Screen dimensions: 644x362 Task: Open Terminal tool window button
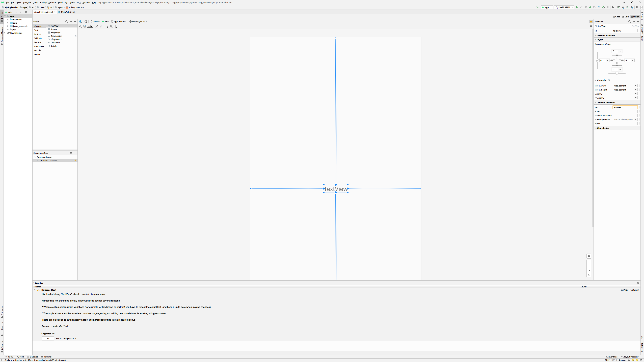coord(46,357)
